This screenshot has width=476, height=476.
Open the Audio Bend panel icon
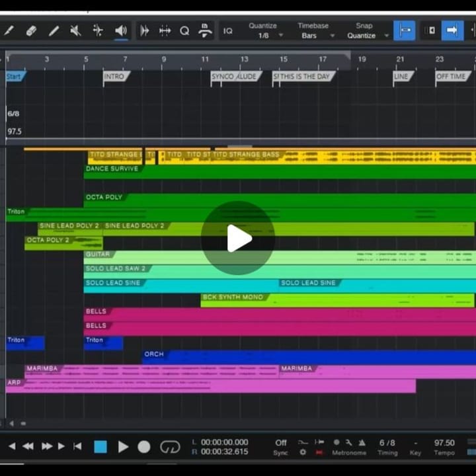coord(145,30)
